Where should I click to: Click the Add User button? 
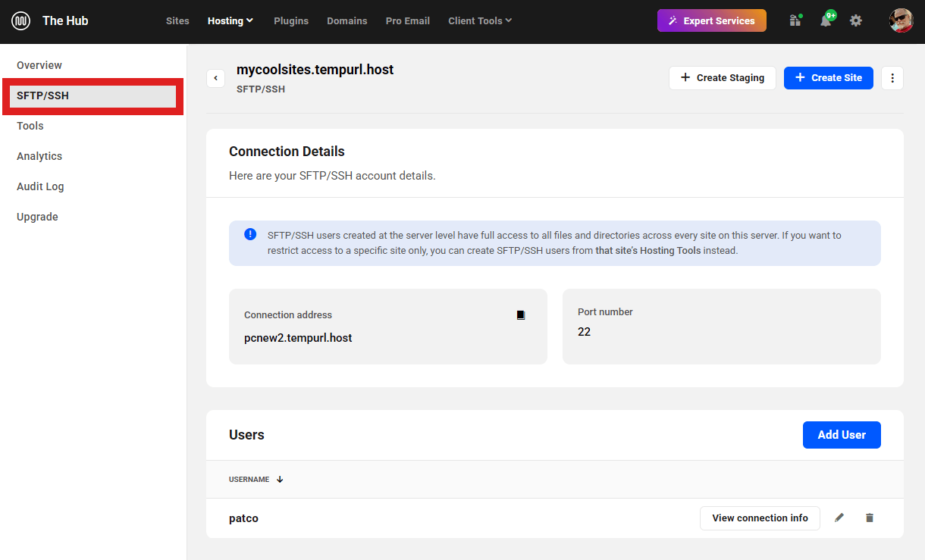click(842, 435)
